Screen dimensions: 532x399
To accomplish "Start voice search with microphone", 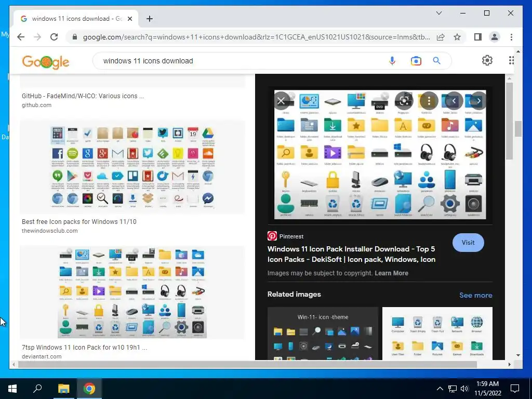I will (x=392, y=61).
